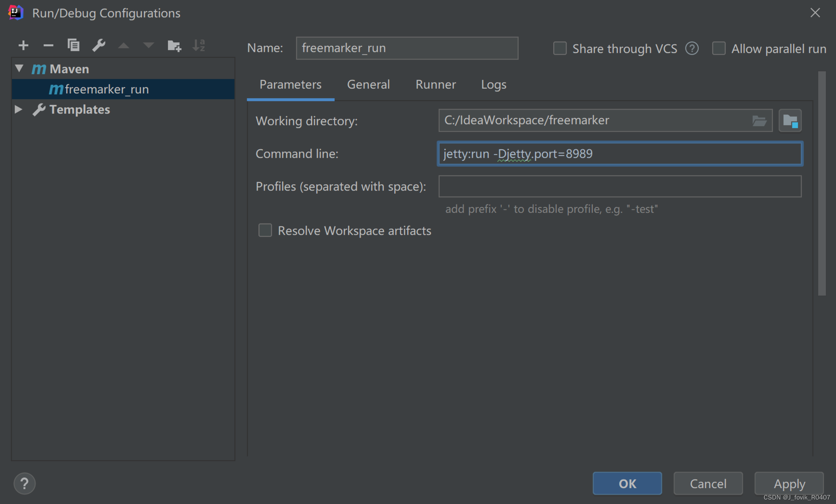Image resolution: width=836 pixels, height=504 pixels.
Task: Move configuration up arrow
Action: tap(124, 45)
